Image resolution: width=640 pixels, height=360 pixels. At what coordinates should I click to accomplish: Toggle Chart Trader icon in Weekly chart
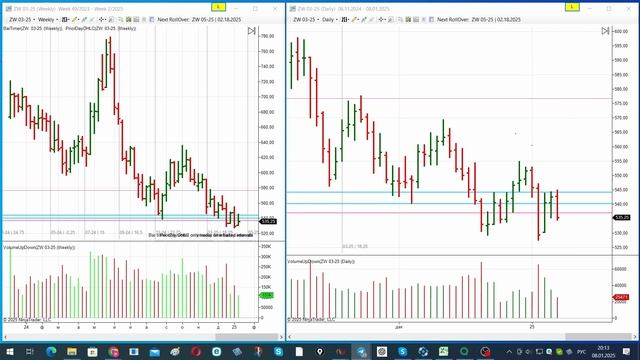click(111, 19)
